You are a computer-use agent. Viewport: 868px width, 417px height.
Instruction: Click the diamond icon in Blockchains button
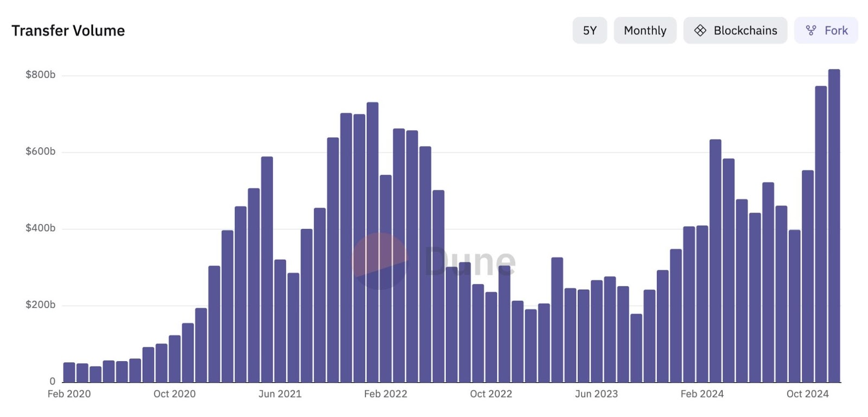point(700,30)
